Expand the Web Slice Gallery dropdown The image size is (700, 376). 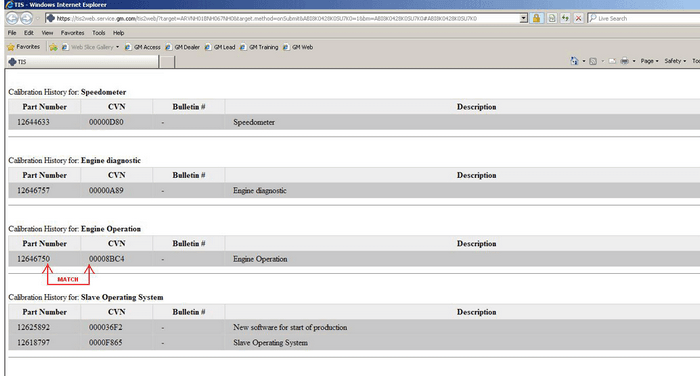click(117, 47)
